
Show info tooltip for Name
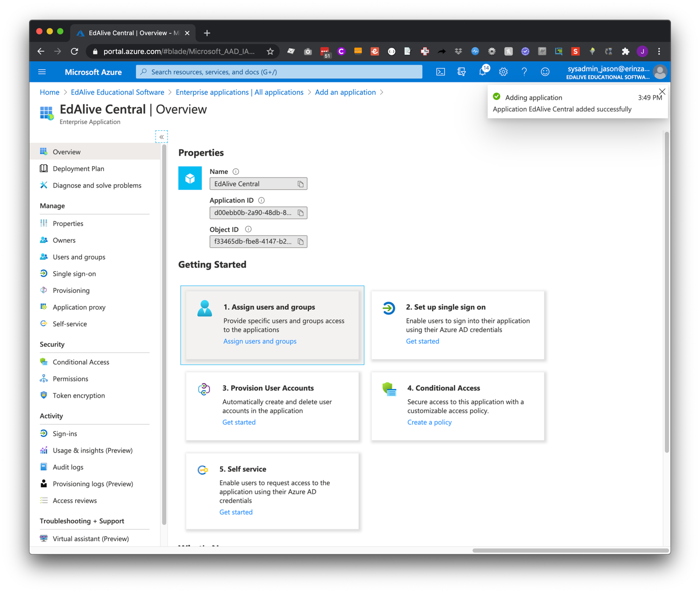coord(236,172)
